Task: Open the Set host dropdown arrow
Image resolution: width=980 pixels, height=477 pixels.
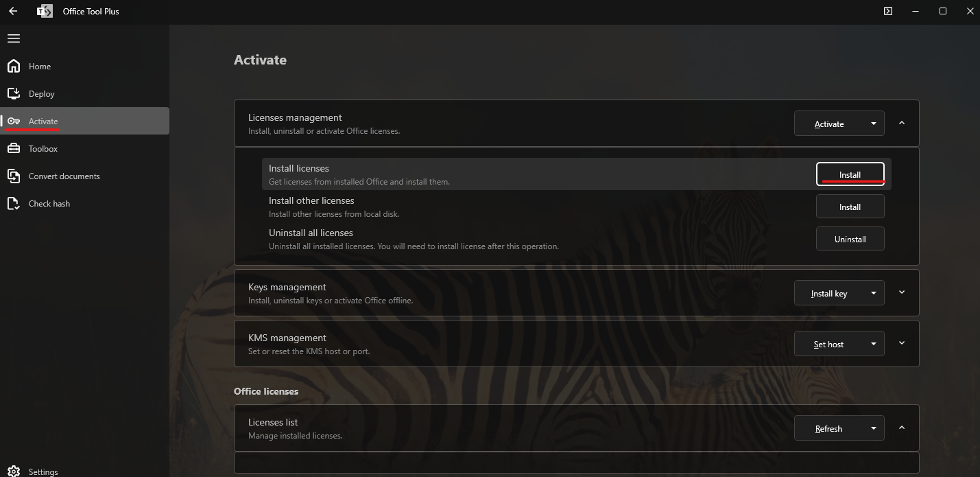Action: (873, 345)
